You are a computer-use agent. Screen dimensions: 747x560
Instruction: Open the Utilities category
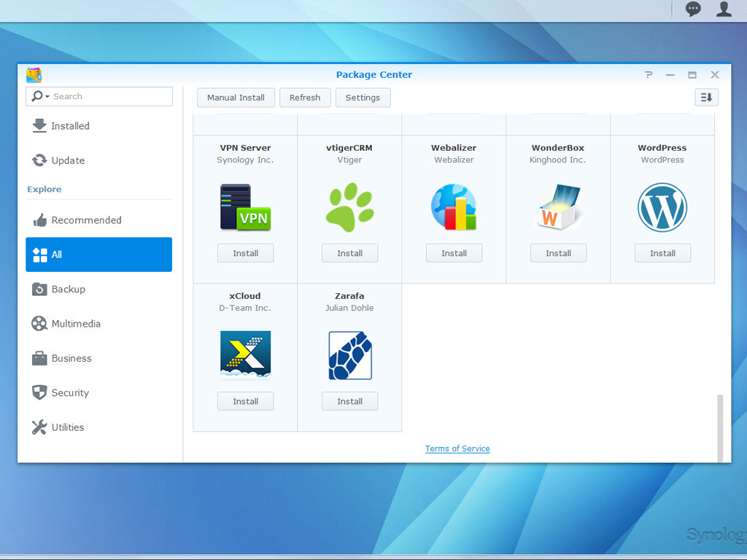point(99,427)
